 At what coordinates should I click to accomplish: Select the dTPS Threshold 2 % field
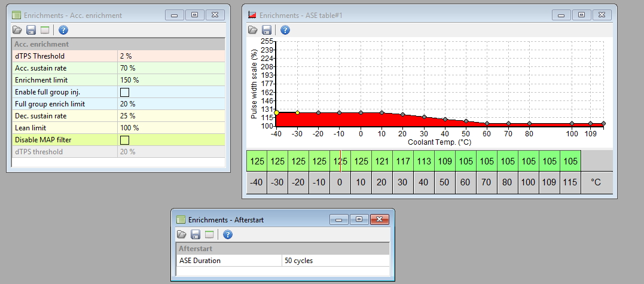(171, 56)
